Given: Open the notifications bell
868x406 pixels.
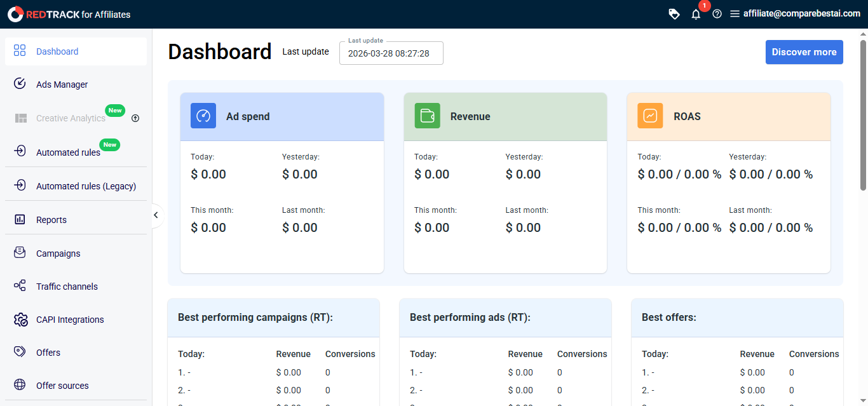Looking at the screenshot, I should click(x=696, y=14).
